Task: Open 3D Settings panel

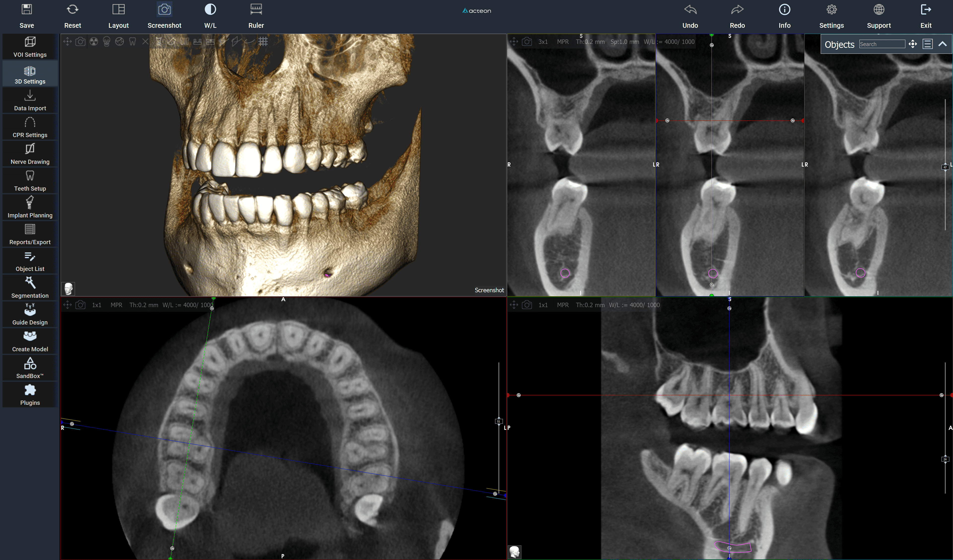Action: pyautogui.click(x=30, y=74)
